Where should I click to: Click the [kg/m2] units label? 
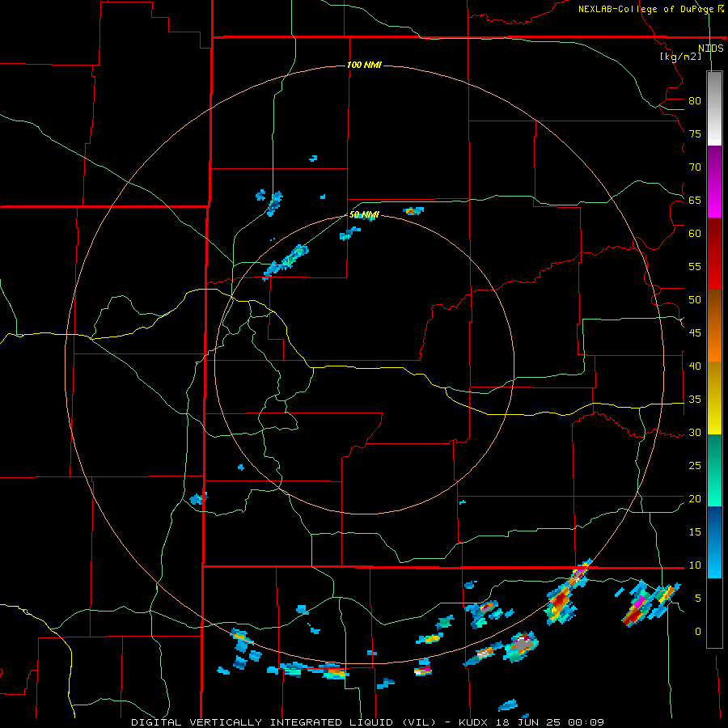680,57
